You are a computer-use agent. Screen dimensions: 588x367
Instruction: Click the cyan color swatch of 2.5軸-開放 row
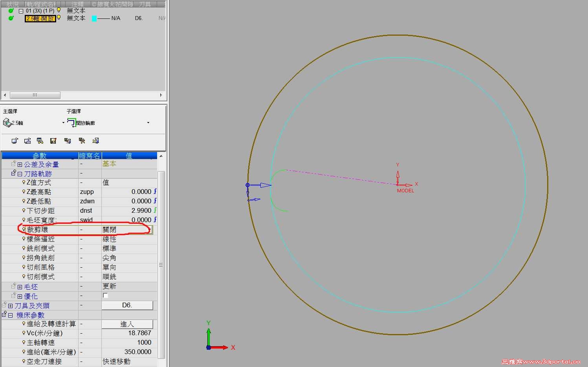pyautogui.click(x=94, y=18)
